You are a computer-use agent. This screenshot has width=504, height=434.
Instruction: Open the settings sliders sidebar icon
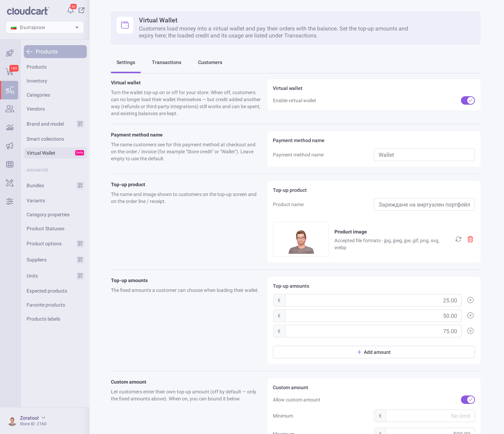(x=10, y=201)
